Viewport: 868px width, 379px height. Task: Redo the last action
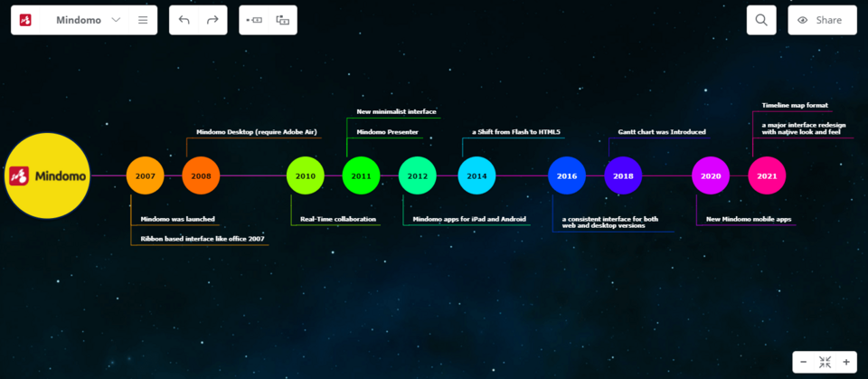[x=212, y=20]
